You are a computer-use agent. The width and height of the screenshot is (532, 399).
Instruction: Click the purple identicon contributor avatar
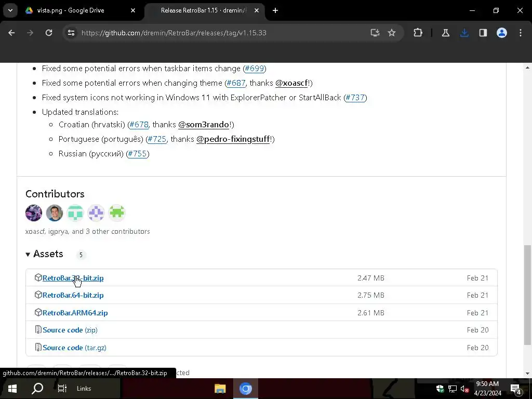[x=96, y=213]
